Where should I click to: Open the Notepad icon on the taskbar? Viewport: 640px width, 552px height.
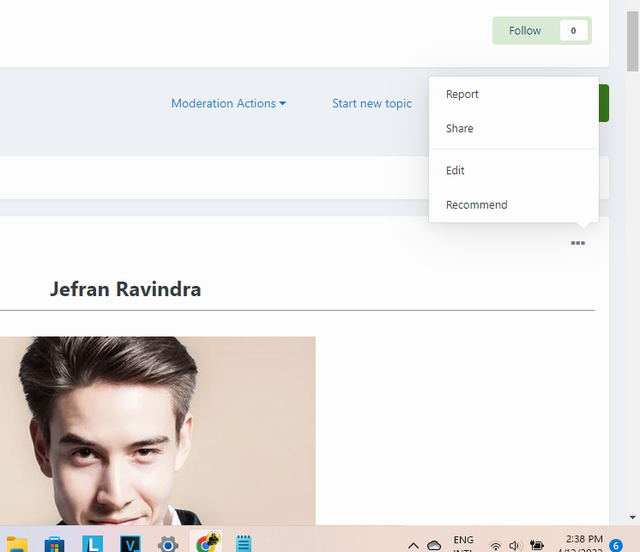pyautogui.click(x=244, y=544)
